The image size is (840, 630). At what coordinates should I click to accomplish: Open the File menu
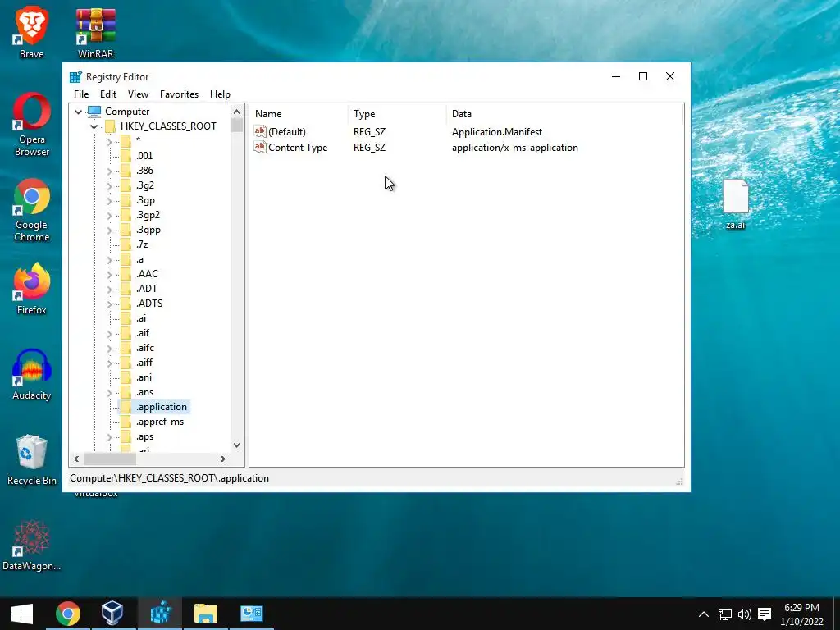coord(81,94)
